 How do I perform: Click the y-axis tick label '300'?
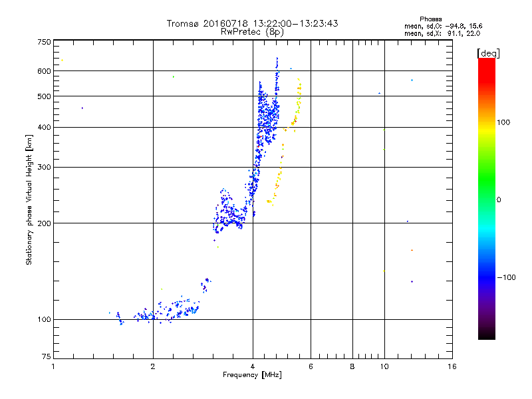[x=44, y=168]
